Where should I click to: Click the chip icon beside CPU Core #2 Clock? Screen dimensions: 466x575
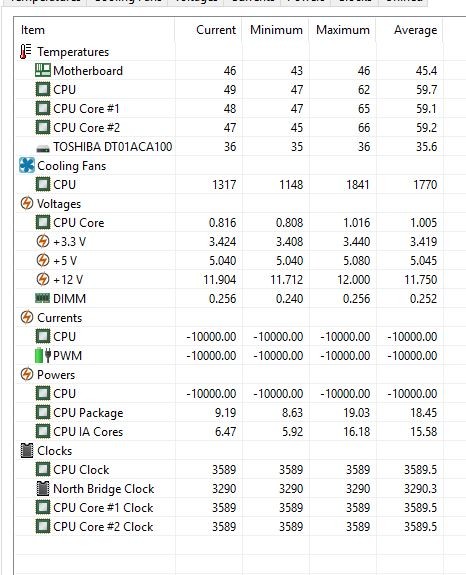tap(43, 527)
